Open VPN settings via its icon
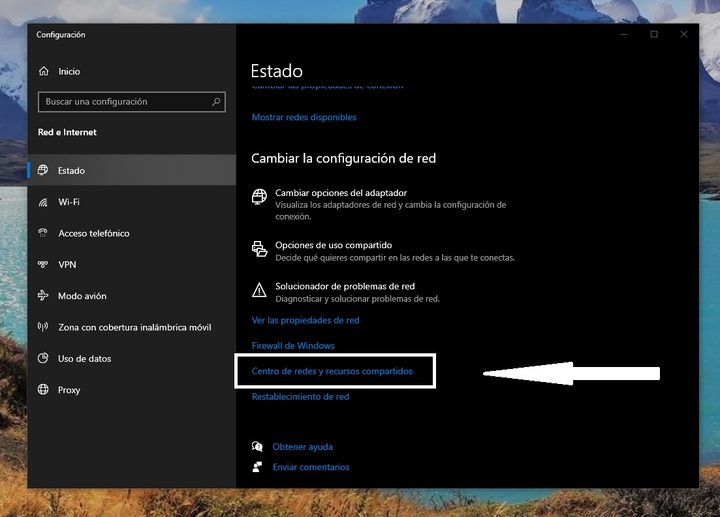Screen dimensions: 720x517 tap(43, 265)
